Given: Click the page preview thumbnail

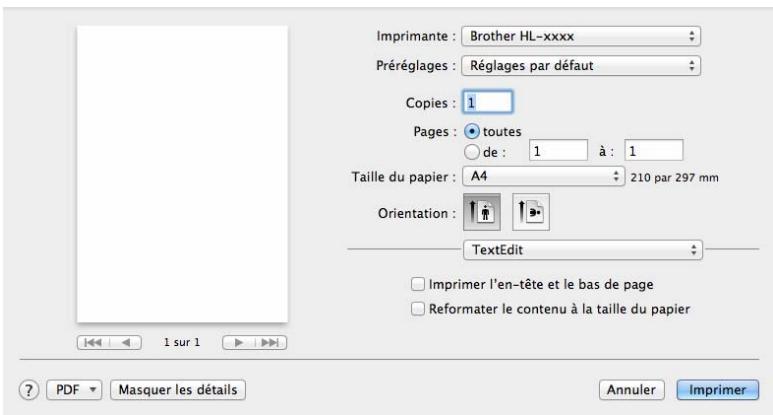Looking at the screenshot, I should point(182,174).
